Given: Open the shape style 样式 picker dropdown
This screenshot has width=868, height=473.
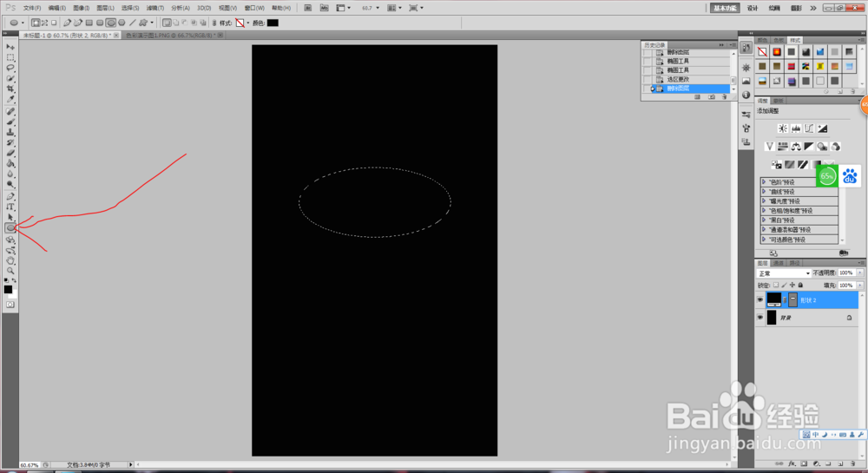Looking at the screenshot, I should coord(247,23).
